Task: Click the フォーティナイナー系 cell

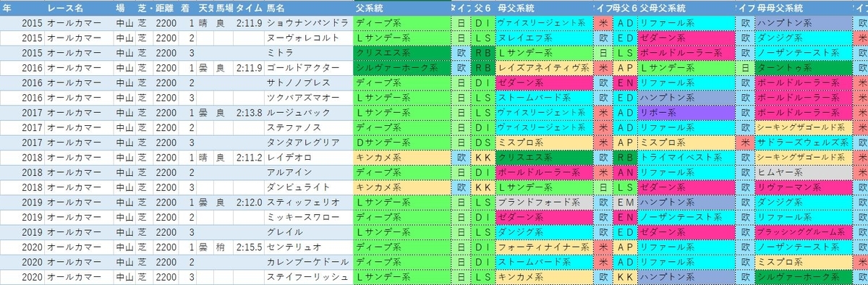Action: [544, 247]
